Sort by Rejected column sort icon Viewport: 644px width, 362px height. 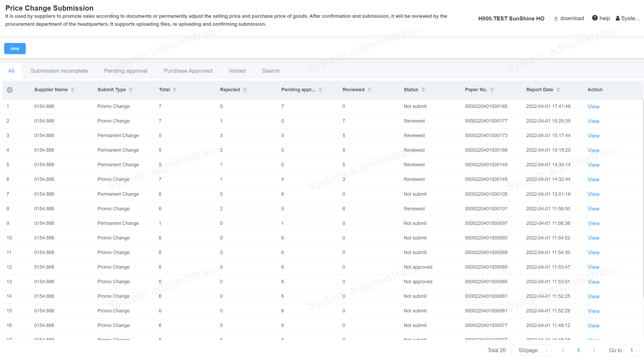[x=245, y=90]
